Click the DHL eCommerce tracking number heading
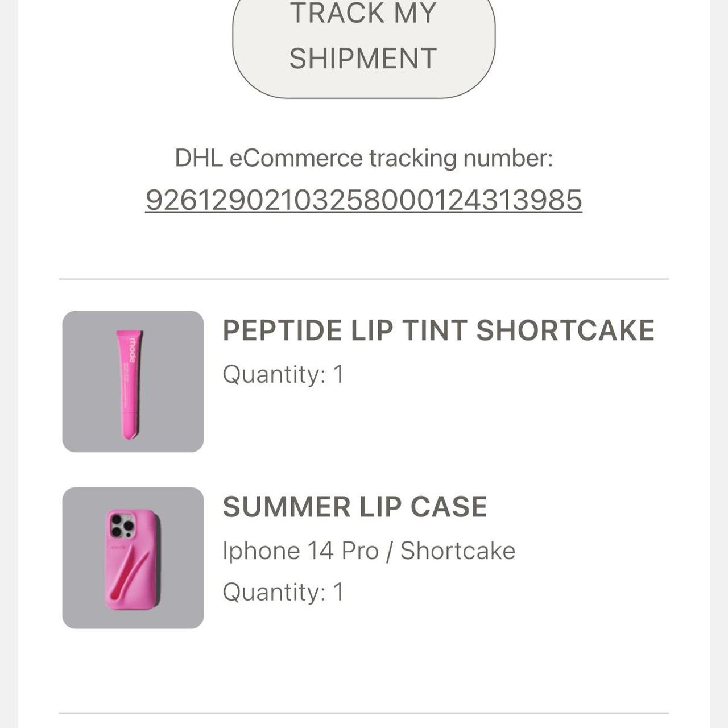The width and height of the screenshot is (728, 728). tap(363, 158)
